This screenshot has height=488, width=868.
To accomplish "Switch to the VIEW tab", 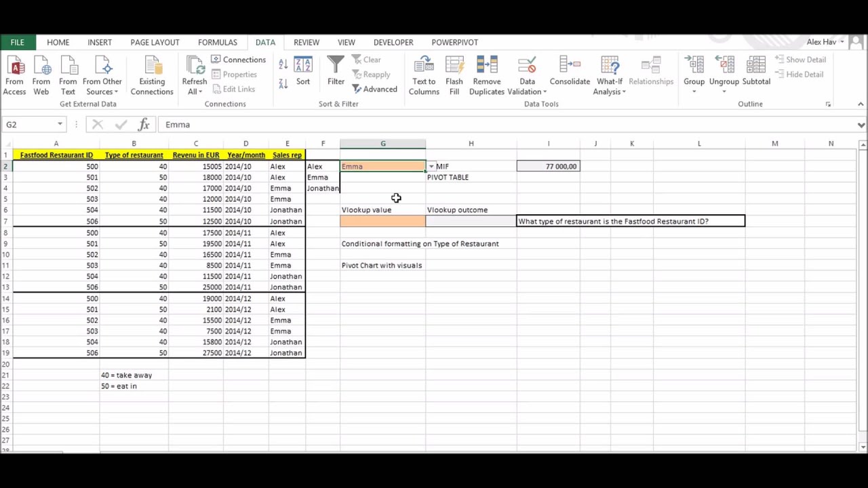I will tap(347, 42).
